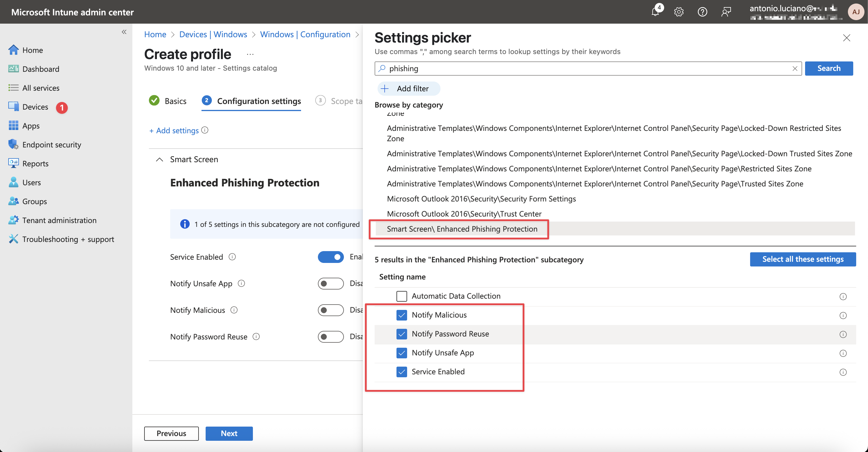Click the Previous button

pyautogui.click(x=171, y=433)
